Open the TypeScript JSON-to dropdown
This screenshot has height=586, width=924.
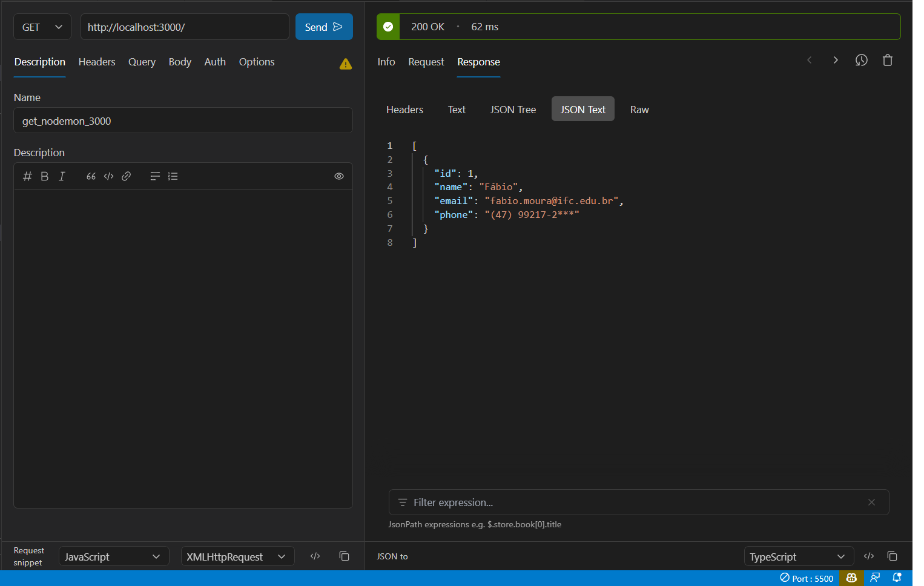pos(799,556)
